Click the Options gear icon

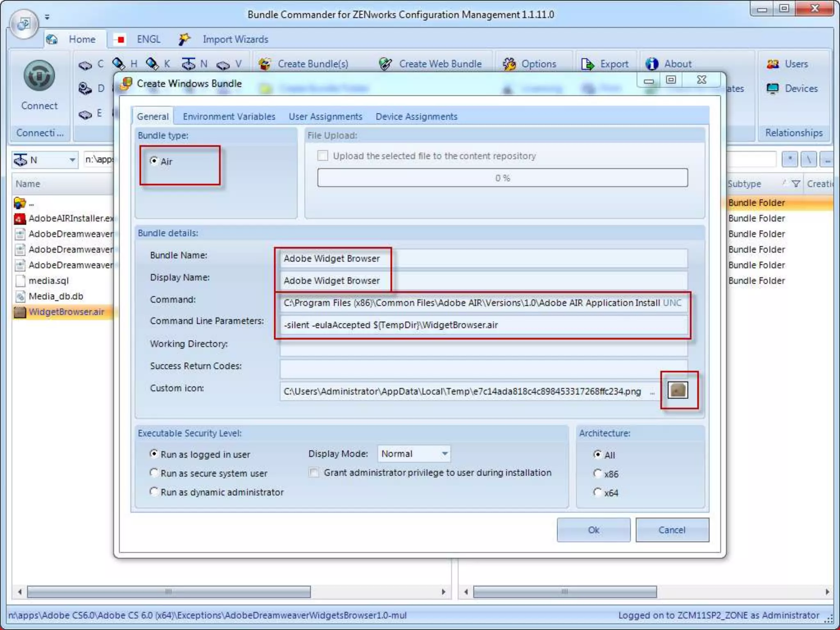coord(509,64)
